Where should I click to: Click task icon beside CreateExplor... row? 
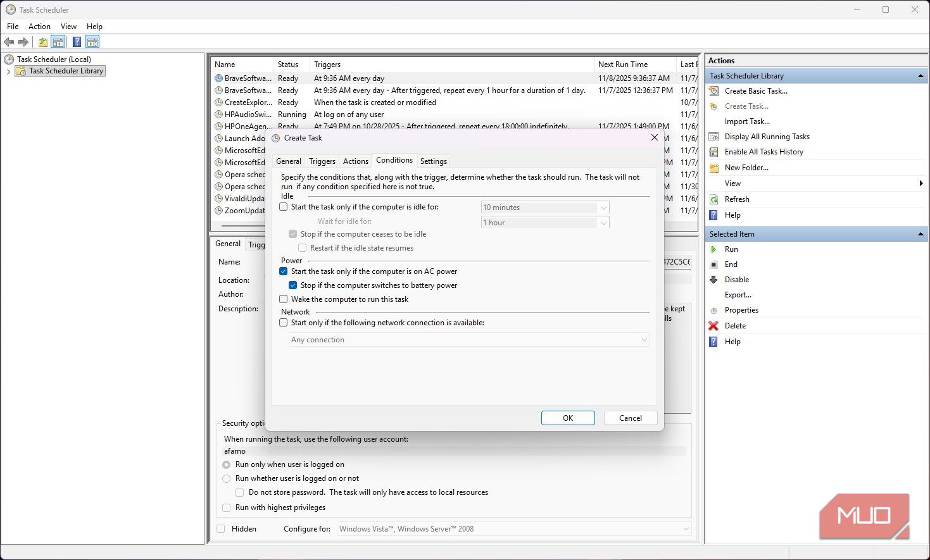click(x=218, y=103)
